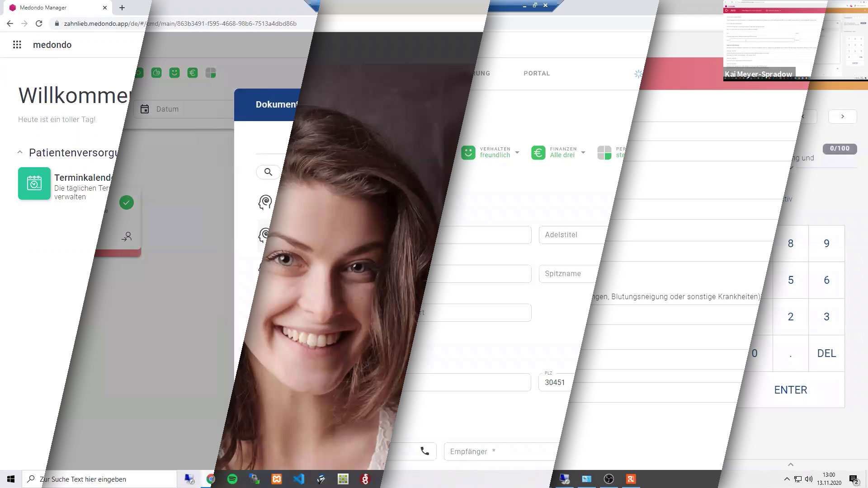Screen dimensions: 868x488
Task: Click the next arrow button
Action: [x=842, y=117]
